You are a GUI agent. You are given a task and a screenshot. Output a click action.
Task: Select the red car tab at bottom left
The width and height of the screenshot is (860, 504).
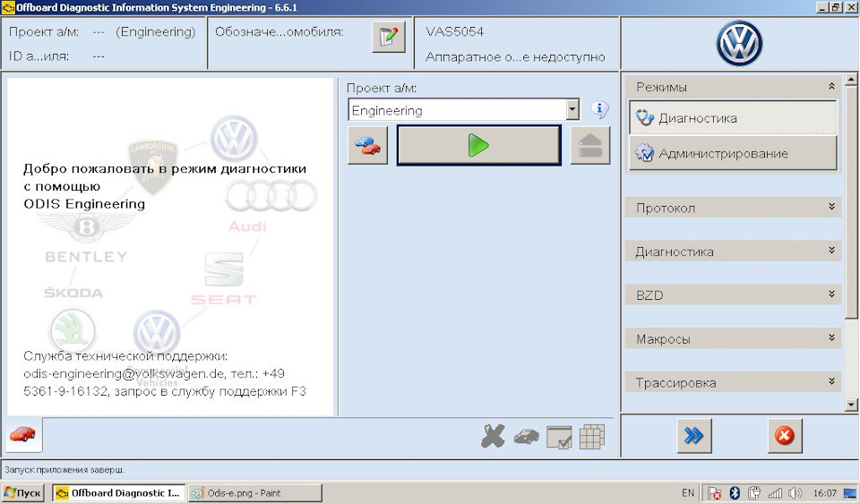click(23, 435)
